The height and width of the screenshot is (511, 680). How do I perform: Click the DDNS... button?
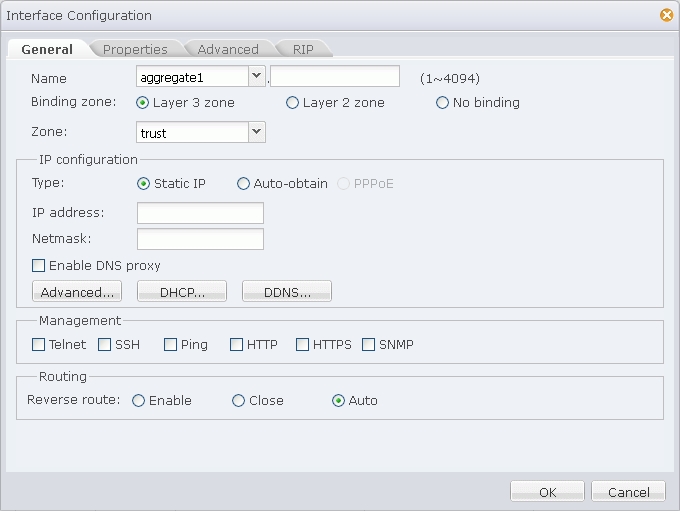[x=287, y=291]
